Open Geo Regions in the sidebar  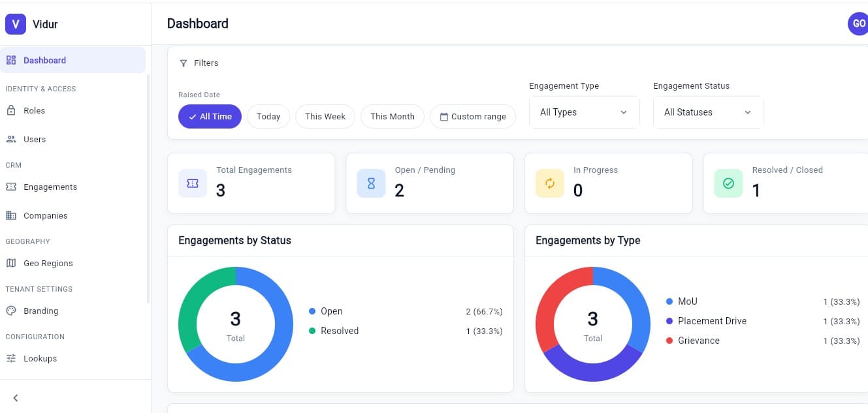click(72, 263)
